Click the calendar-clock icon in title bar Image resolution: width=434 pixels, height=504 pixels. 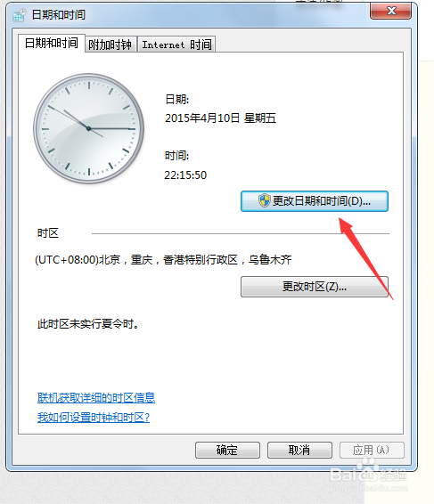tap(20, 15)
